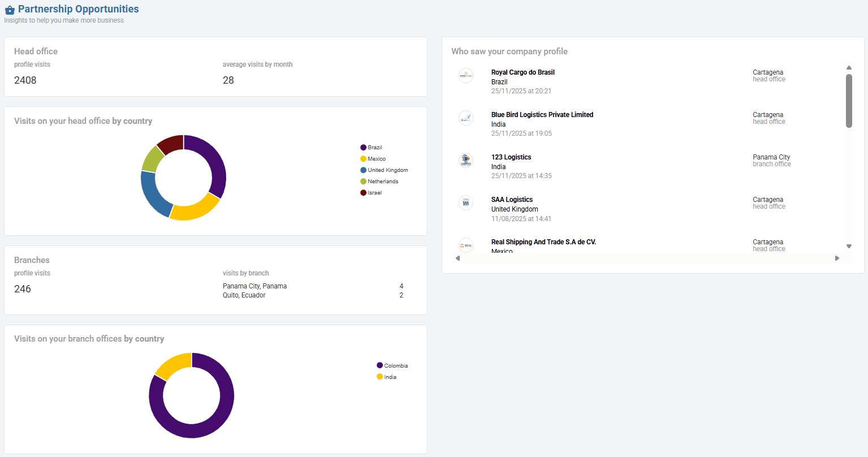Click the Partnership Opportunities briefcase icon

click(x=10, y=10)
